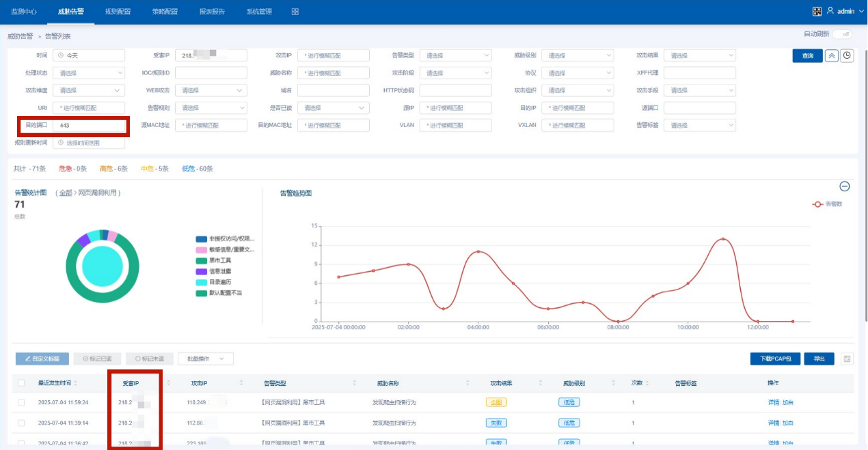Open the QR code icon in header
The height and width of the screenshot is (450, 868).
pos(817,11)
